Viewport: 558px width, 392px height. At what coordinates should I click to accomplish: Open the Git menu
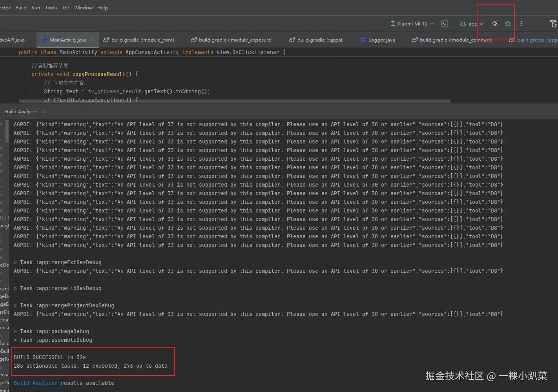click(x=66, y=8)
